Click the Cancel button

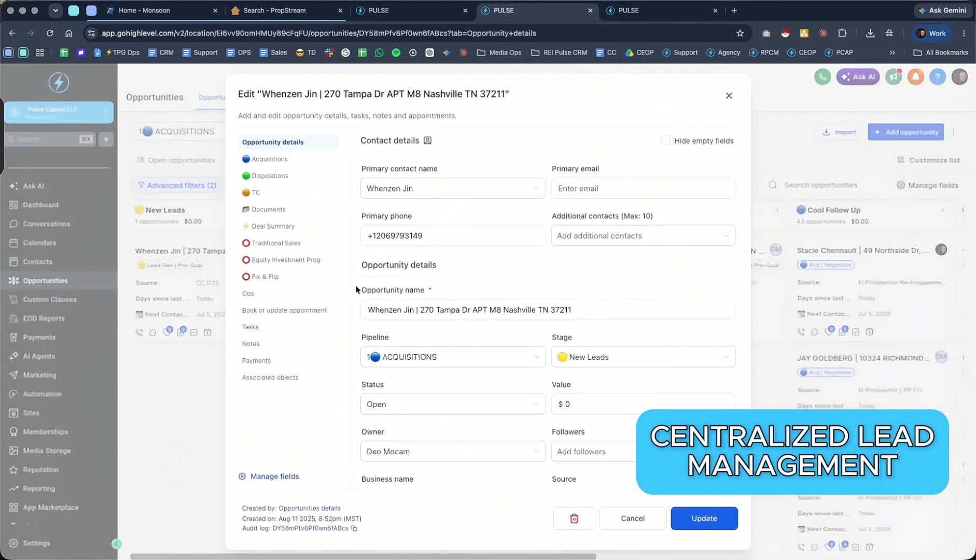[x=633, y=519]
